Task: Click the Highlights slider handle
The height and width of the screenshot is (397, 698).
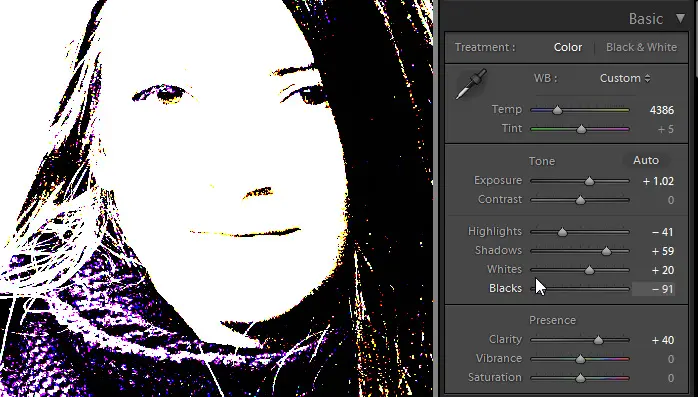Action: pos(562,232)
